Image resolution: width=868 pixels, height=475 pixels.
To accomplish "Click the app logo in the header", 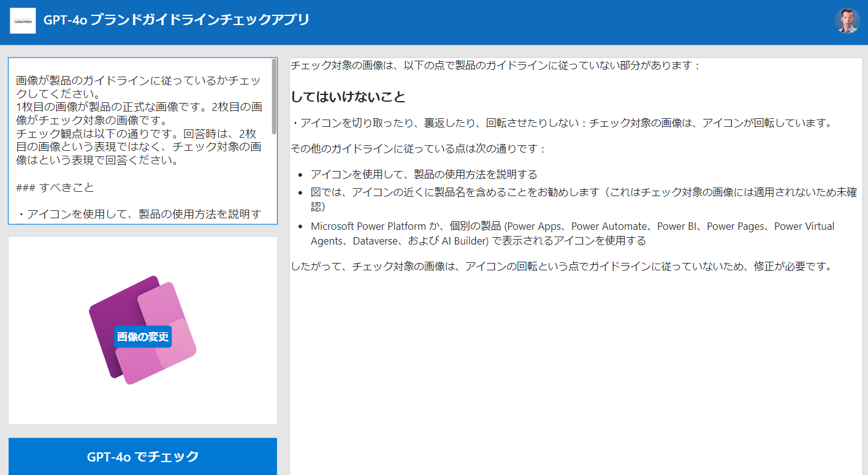I will (x=23, y=20).
